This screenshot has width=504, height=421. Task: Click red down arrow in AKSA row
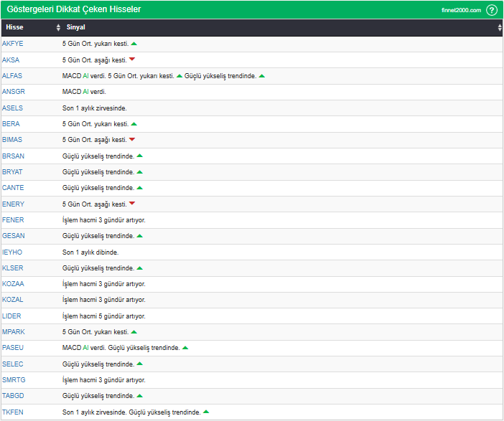pyautogui.click(x=132, y=60)
